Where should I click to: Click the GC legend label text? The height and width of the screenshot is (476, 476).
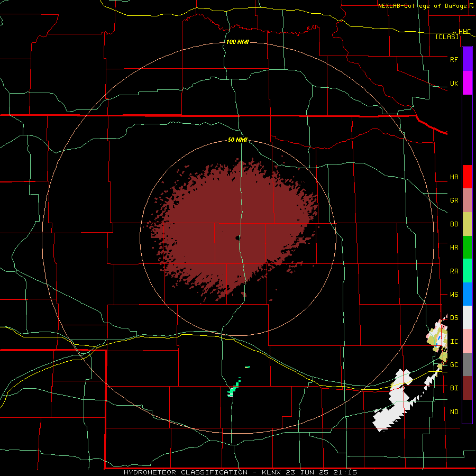pyautogui.click(x=454, y=365)
